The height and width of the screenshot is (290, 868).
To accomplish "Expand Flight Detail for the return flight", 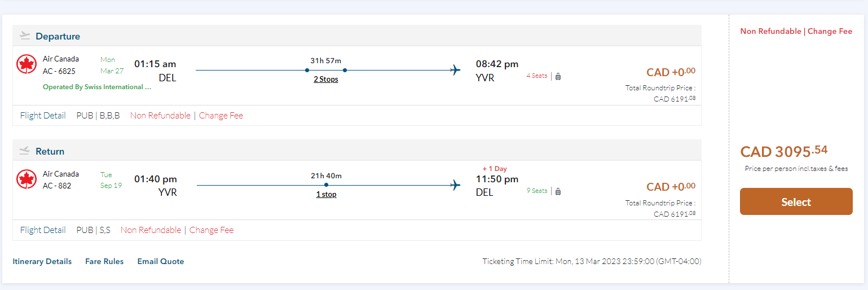I will (x=43, y=230).
